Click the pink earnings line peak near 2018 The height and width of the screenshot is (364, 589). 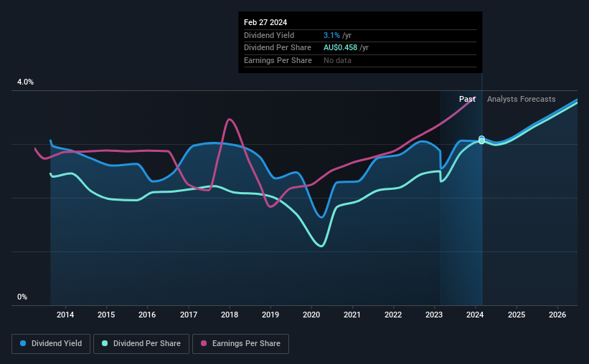pos(230,120)
